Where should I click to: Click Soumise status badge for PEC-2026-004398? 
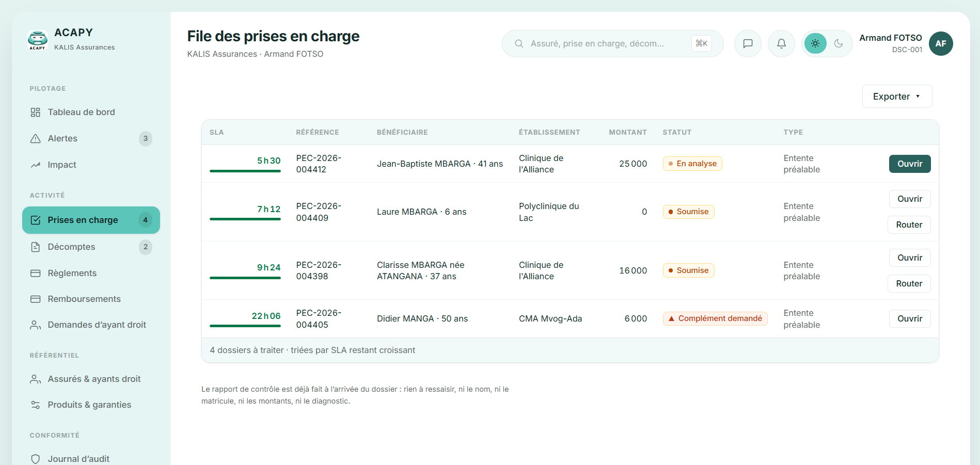688,270
